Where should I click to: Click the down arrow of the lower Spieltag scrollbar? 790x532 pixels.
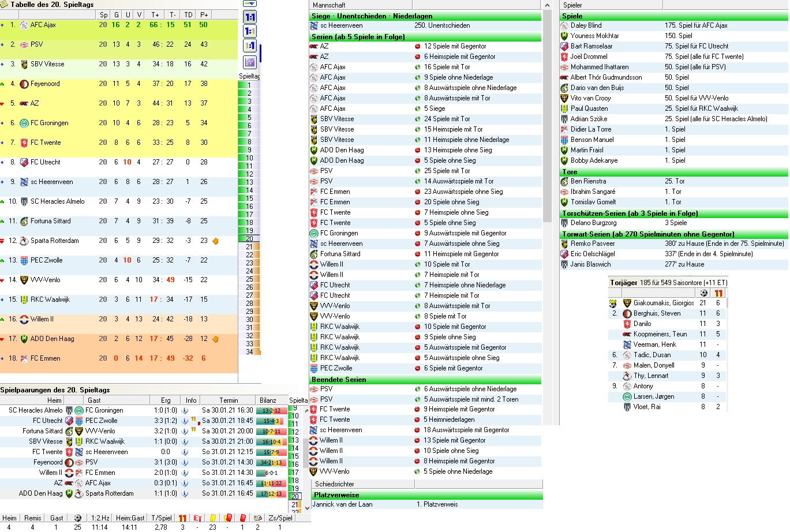[306, 508]
